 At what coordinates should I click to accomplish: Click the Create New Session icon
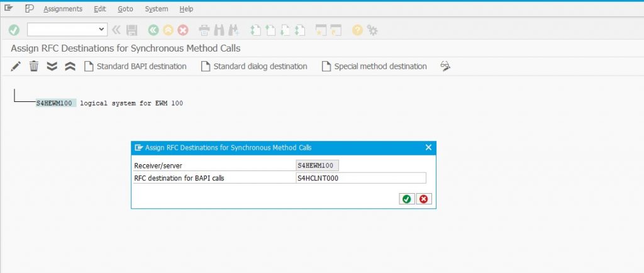[321, 30]
